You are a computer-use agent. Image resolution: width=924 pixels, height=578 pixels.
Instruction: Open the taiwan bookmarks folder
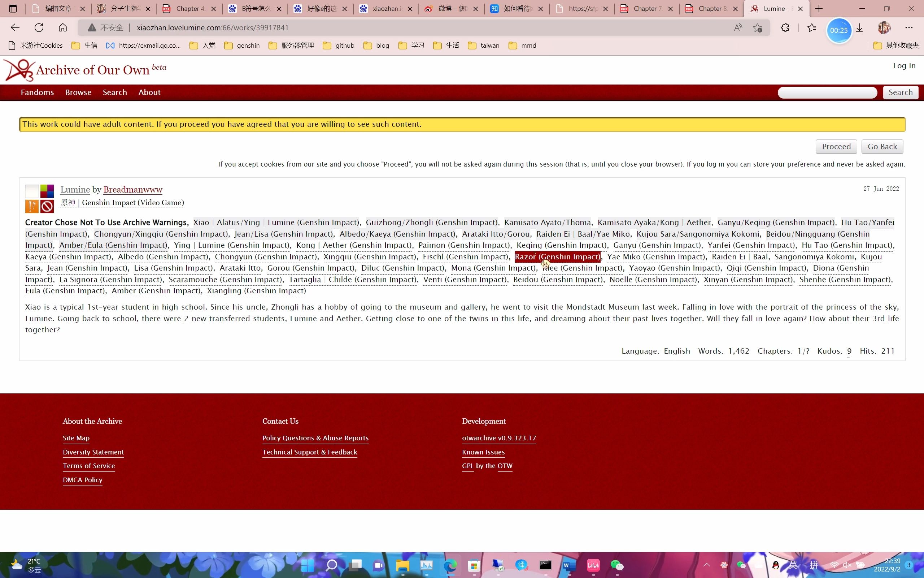pyautogui.click(x=484, y=46)
